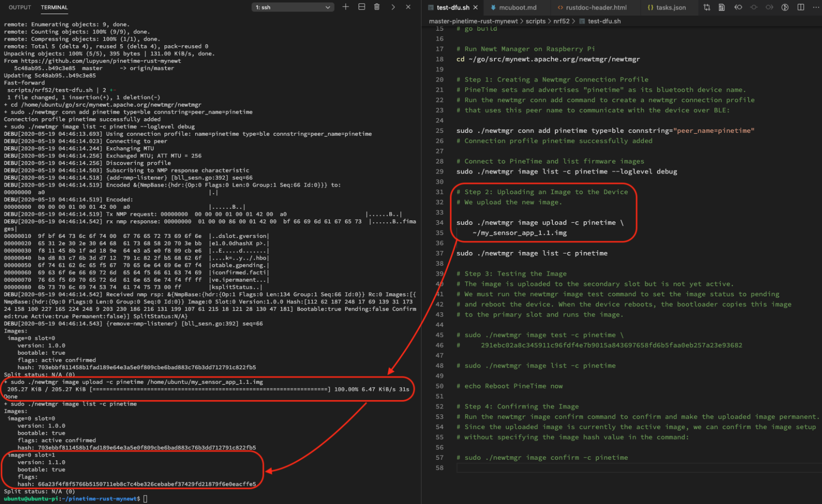This screenshot has width=822, height=504.
Task: Expand 'scripts' folder in breadcrumb path
Action: [535, 21]
